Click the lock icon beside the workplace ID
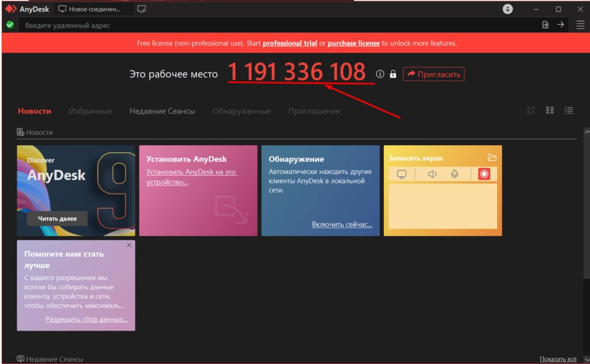590x364 pixels. [x=393, y=74]
